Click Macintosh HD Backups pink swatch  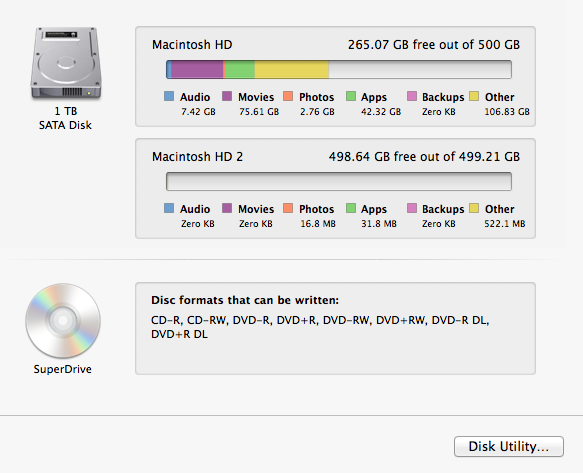tap(412, 96)
